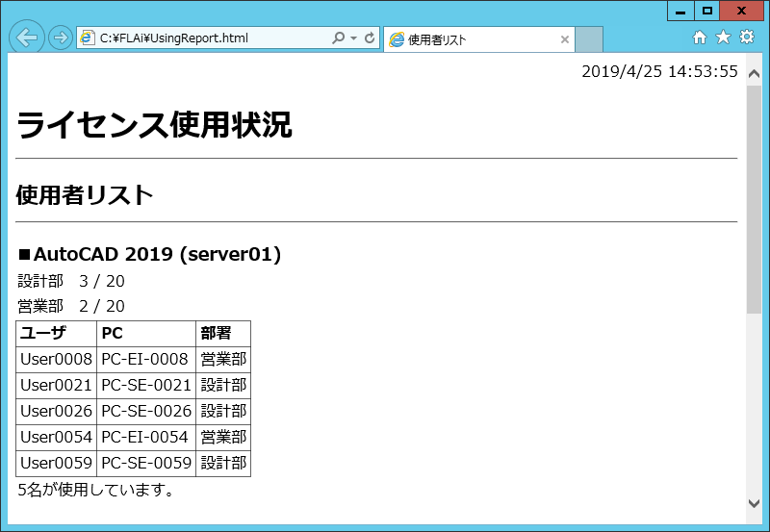
Task: Click the PC-EI-0008 cell
Action: 146,359
